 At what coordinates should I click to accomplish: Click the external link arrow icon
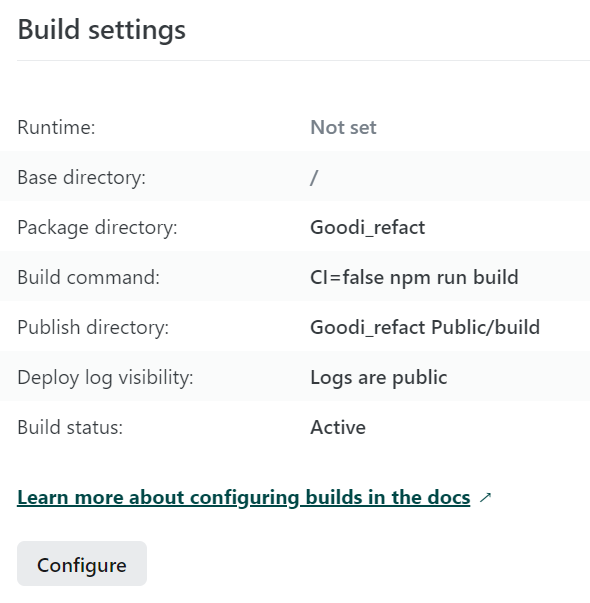[x=485, y=497]
